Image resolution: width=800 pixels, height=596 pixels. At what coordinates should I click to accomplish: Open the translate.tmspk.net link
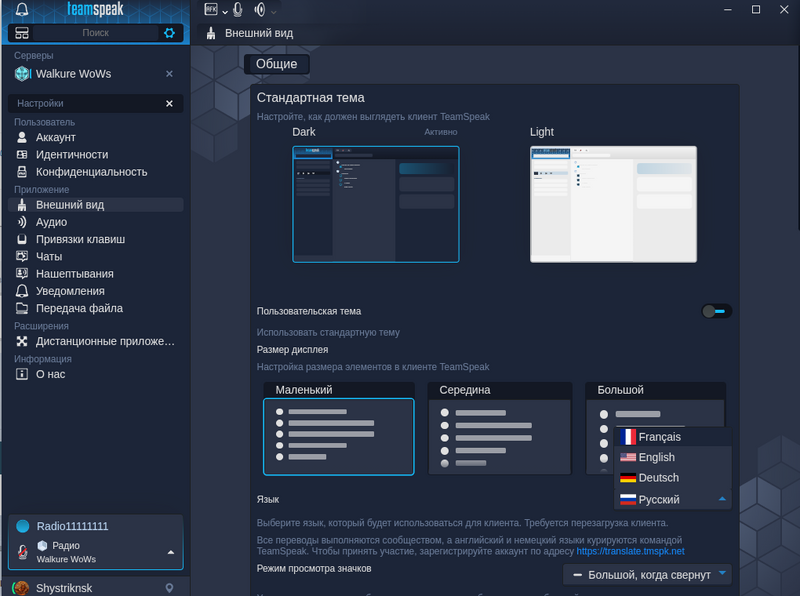[630, 551]
